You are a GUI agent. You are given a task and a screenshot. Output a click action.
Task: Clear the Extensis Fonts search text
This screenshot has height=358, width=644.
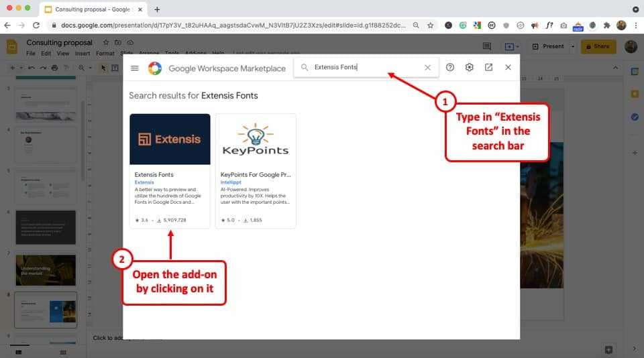point(427,68)
